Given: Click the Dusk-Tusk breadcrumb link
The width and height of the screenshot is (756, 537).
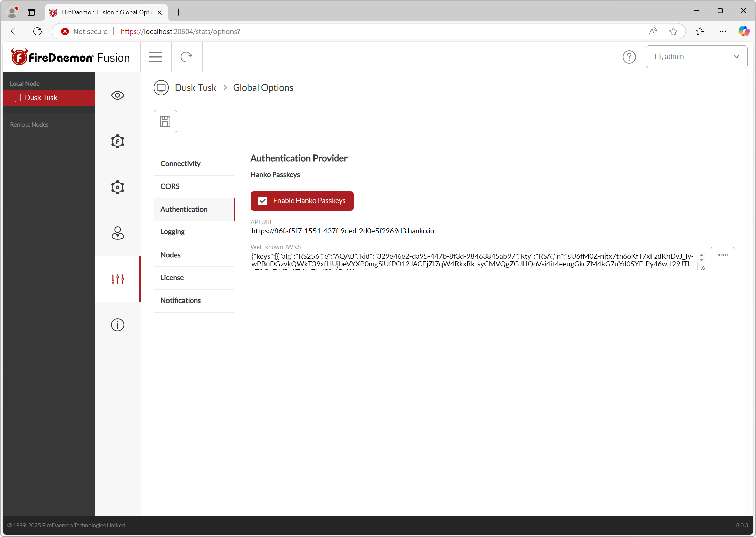Looking at the screenshot, I should tap(195, 88).
